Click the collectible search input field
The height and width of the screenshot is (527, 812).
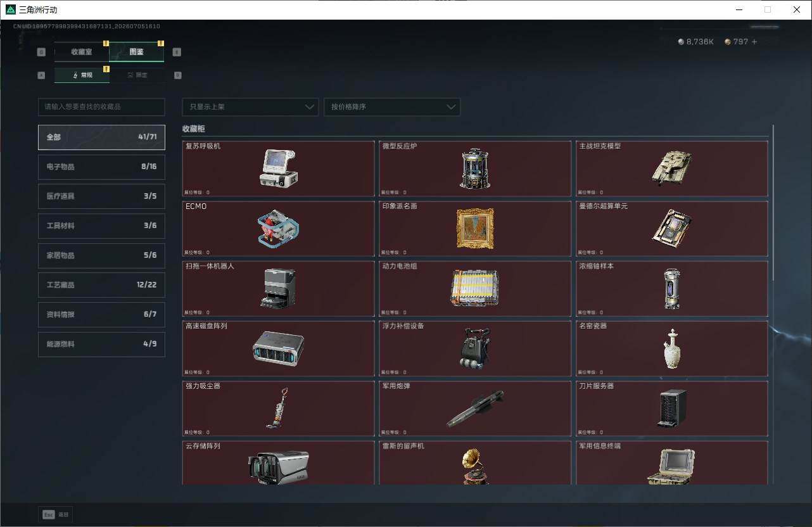(x=101, y=107)
